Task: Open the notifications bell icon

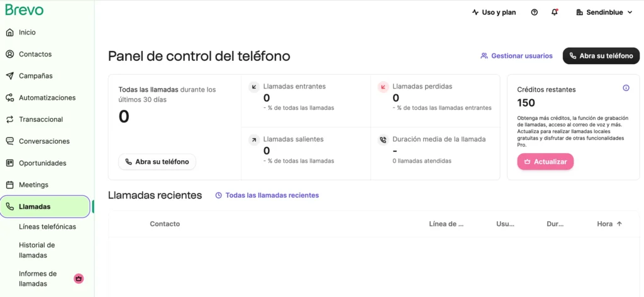Action: tap(555, 13)
